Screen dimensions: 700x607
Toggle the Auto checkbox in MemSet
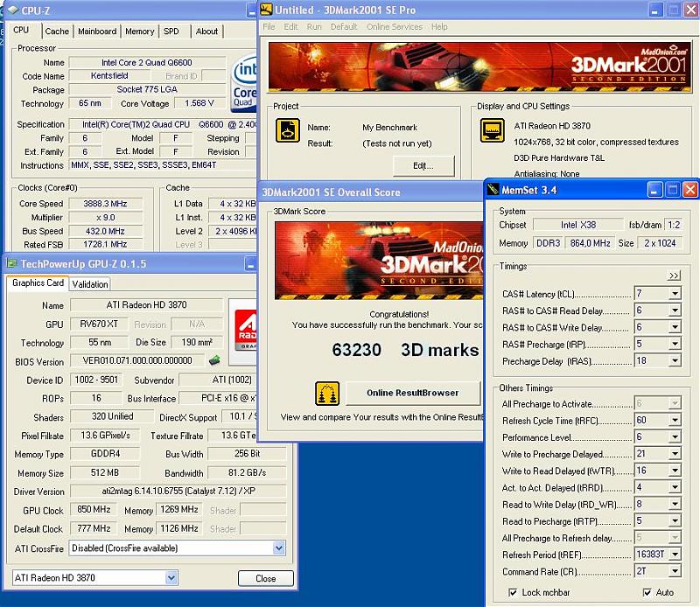[x=647, y=593]
